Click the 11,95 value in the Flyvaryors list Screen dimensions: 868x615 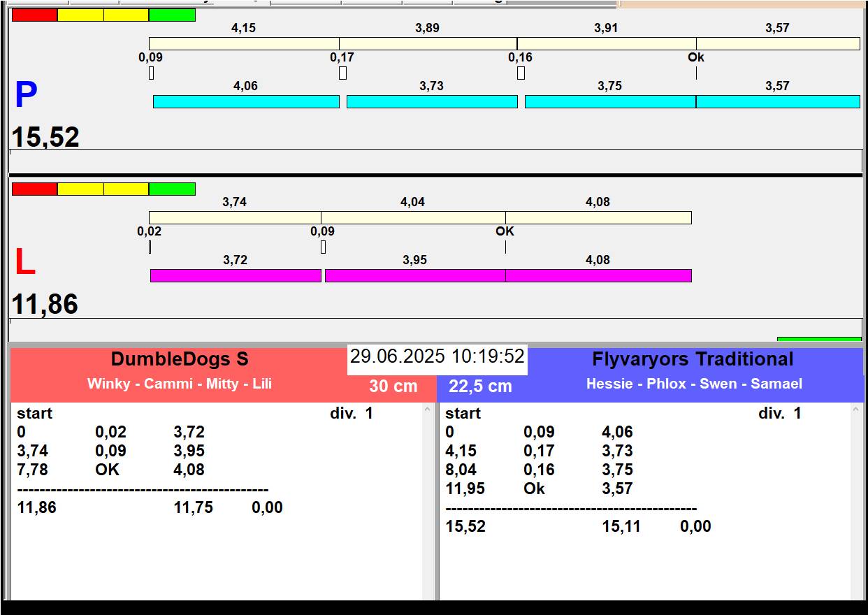[x=465, y=489]
